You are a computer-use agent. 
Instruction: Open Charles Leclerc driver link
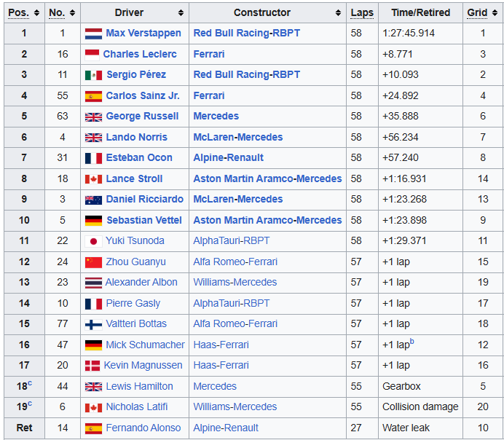tap(140, 54)
